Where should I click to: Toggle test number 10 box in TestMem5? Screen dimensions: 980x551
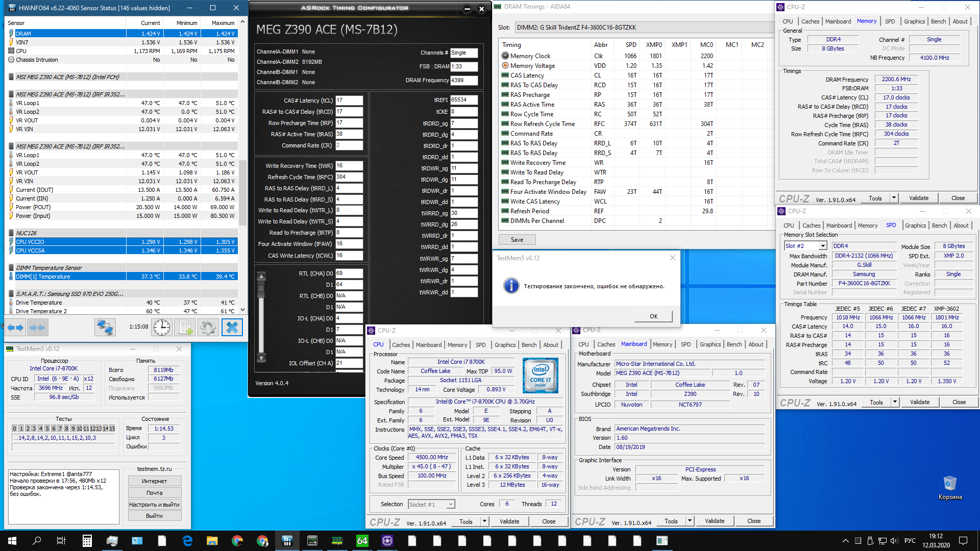pos(79,429)
